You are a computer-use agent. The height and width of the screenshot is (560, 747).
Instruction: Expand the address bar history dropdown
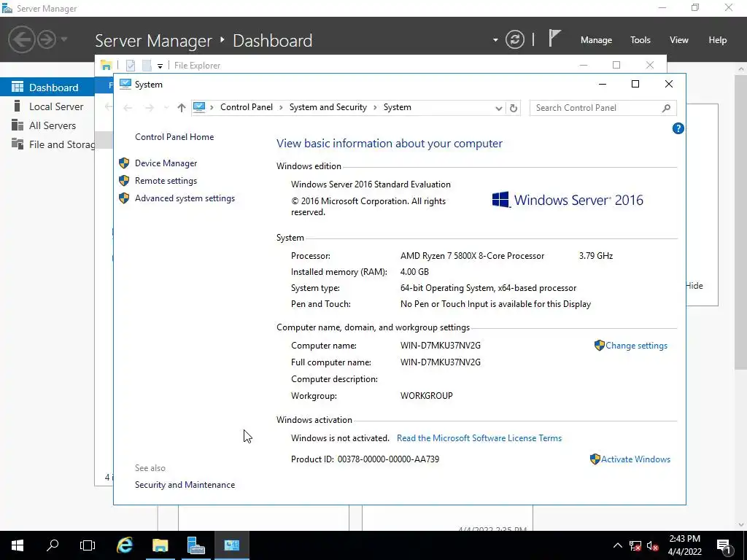tap(499, 108)
